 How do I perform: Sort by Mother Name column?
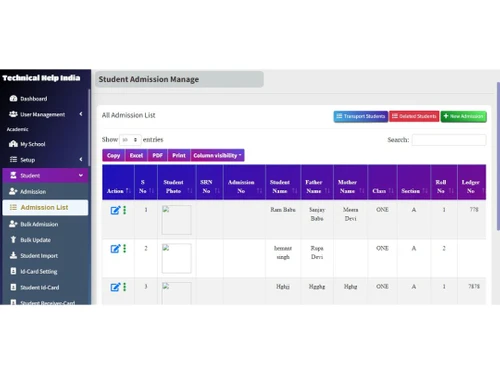tap(351, 183)
